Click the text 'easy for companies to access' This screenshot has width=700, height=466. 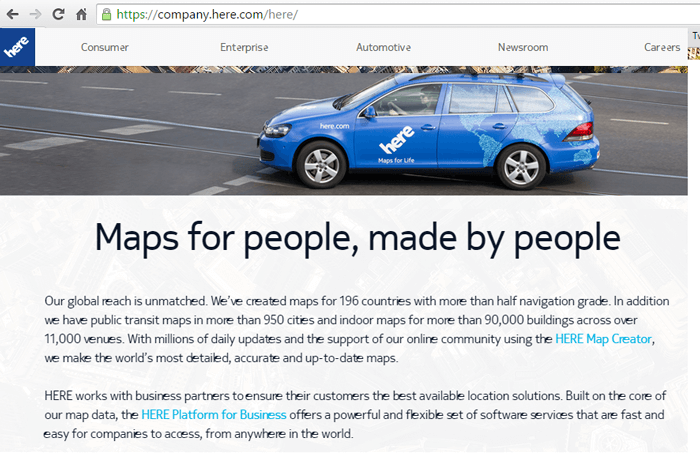tap(122, 434)
